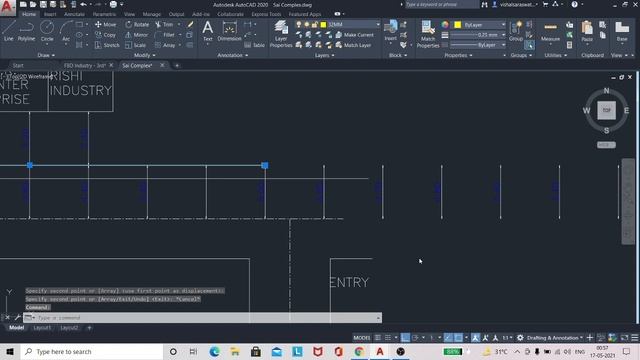Open the Parametric ribbon tab

104,14
